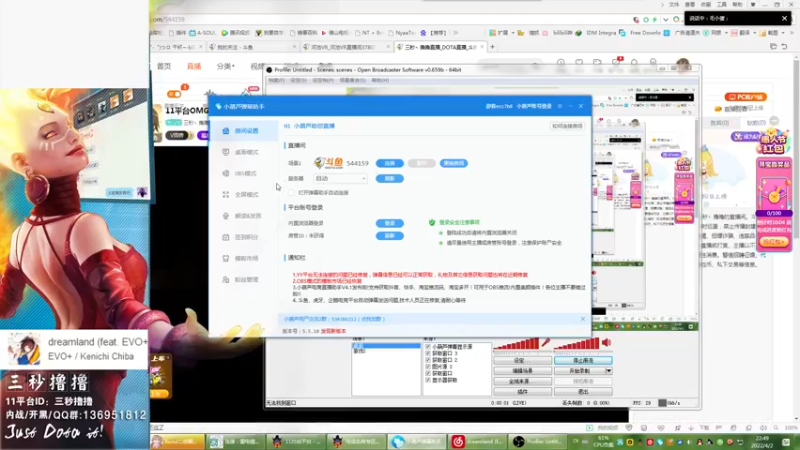Open the 小葫芦 title bar menu icon
Screen dimensions: 800x450
(x=560, y=106)
